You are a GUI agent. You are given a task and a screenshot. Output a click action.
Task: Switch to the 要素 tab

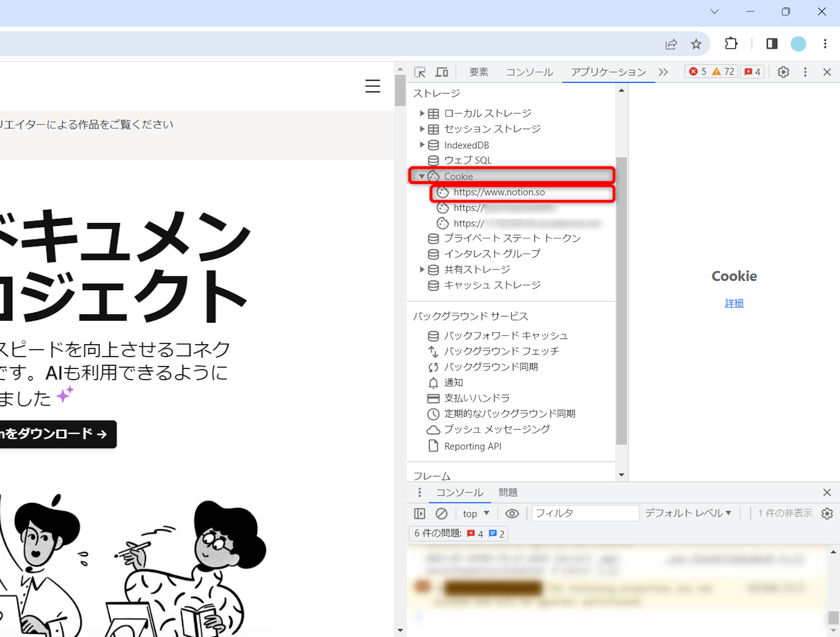click(479, 72)
